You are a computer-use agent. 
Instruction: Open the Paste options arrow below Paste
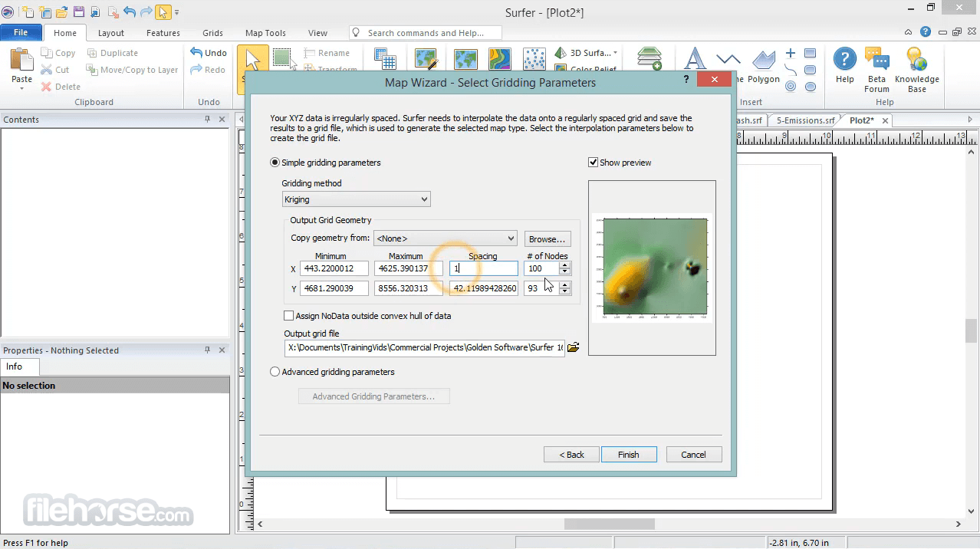tap(21, 88)
